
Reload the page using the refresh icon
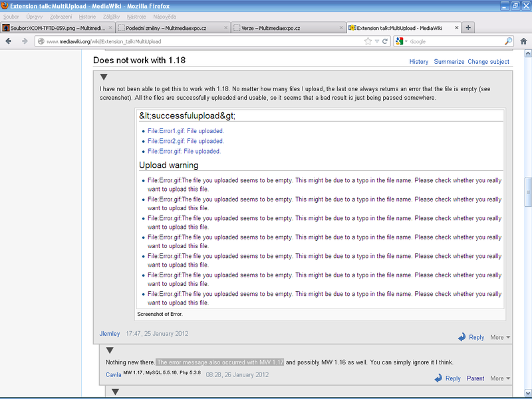click(x=384, y=41)
